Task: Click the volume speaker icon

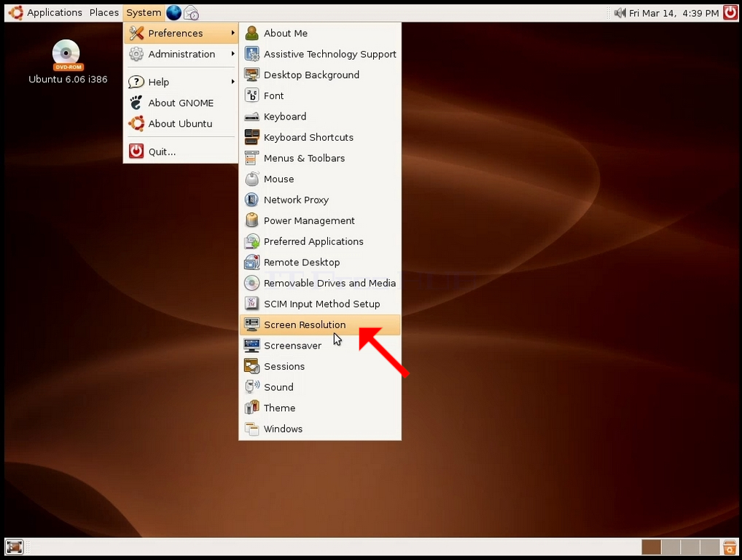Action: (x=620, y=13)
